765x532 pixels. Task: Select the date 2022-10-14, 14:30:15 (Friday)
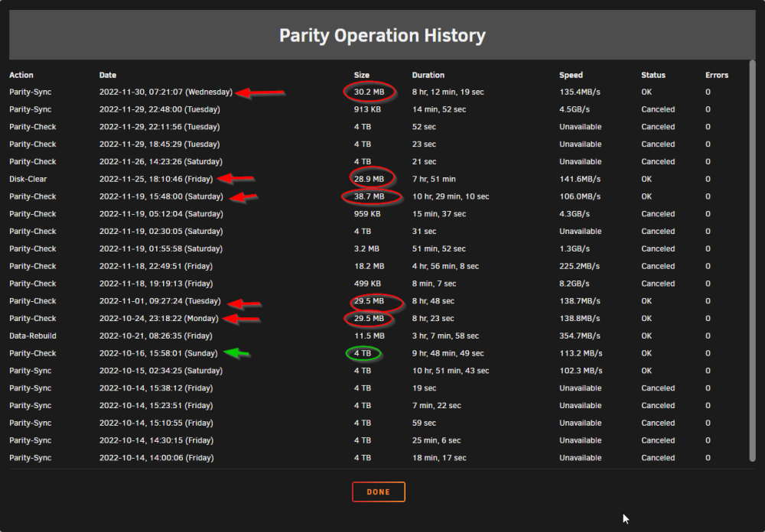pyautogui.click(x=156, y=441)
